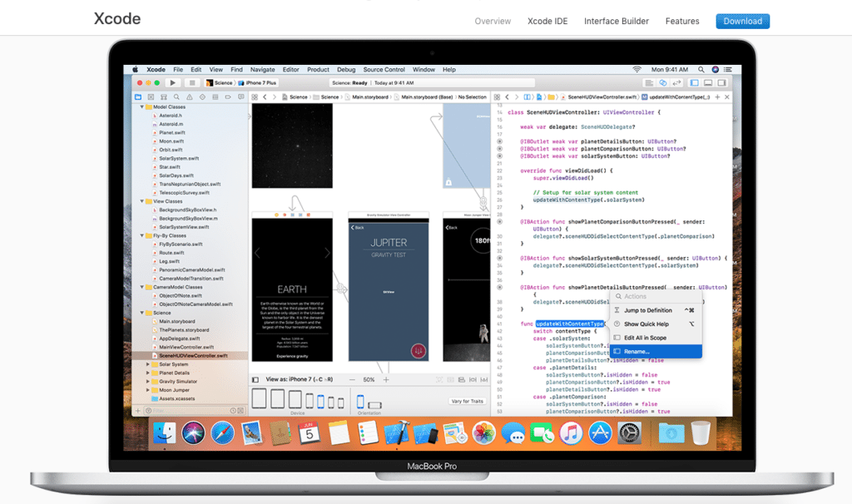Open the iPhone 7 Plus destination dropdown
The image size is (852, 504).
point(261,83)
